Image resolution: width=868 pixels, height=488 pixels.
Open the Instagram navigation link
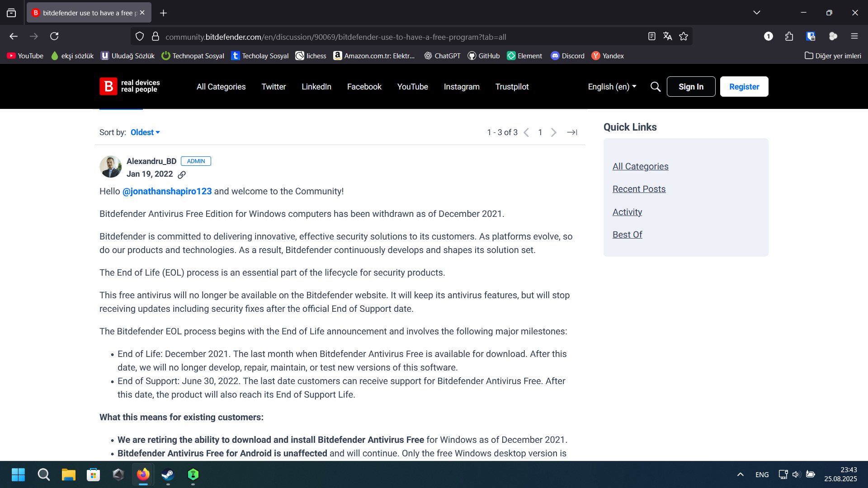(x=462, y=87)
